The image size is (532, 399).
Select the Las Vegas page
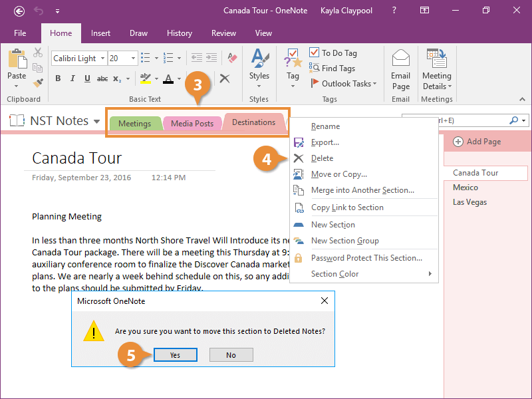tap(469, 202)
